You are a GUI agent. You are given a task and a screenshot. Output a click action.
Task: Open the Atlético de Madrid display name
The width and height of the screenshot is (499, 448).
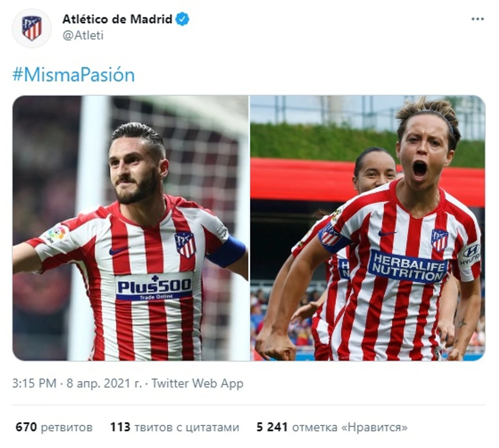pyautogui.click(x=117, y=19)
